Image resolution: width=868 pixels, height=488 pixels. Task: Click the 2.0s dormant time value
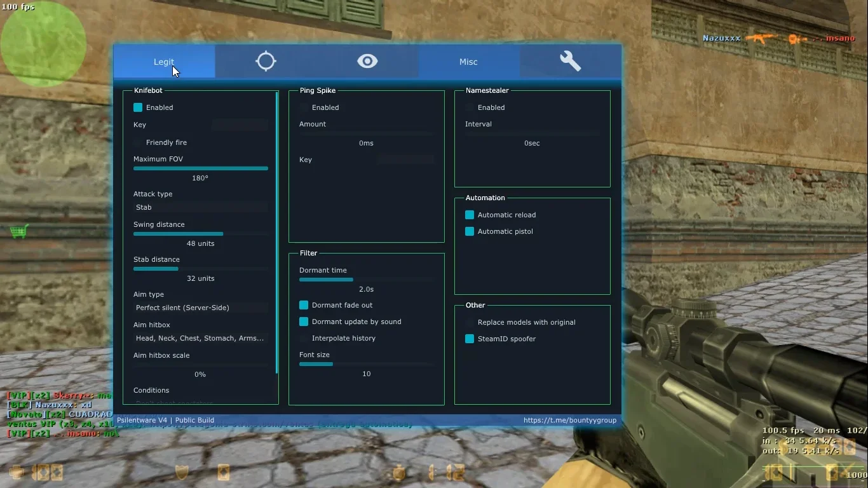tap(366, 289)
